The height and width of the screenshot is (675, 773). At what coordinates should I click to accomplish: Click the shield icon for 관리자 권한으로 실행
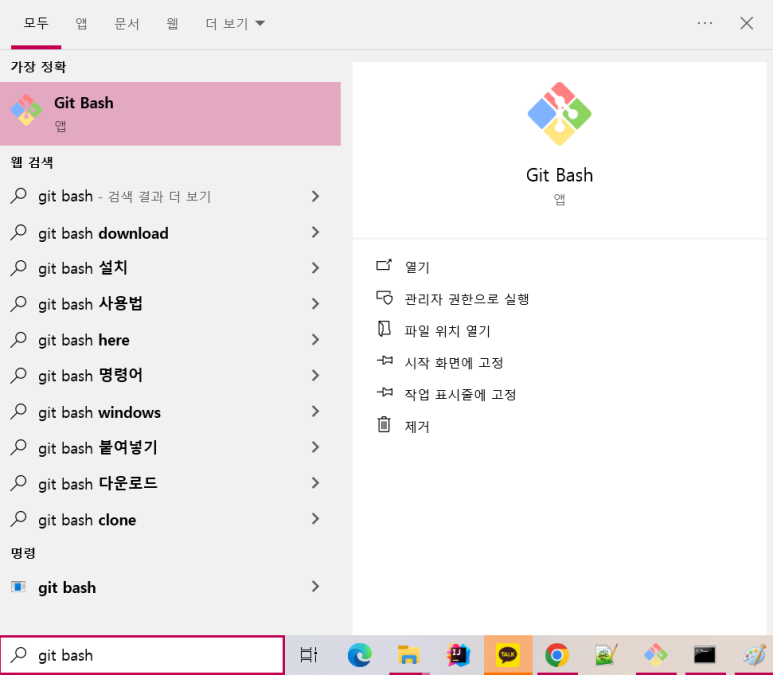(384, 298)
